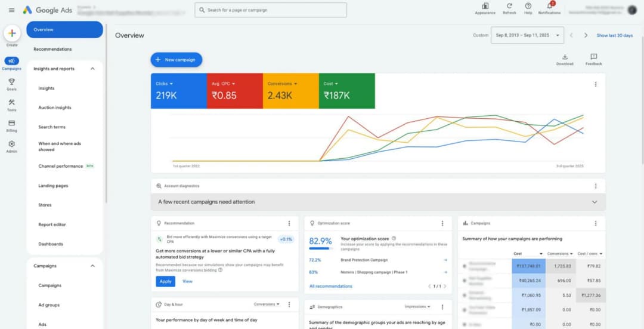The image size is (644, 329).
Task: Open the Appearance settings icon
Action: tap(485, 6)
